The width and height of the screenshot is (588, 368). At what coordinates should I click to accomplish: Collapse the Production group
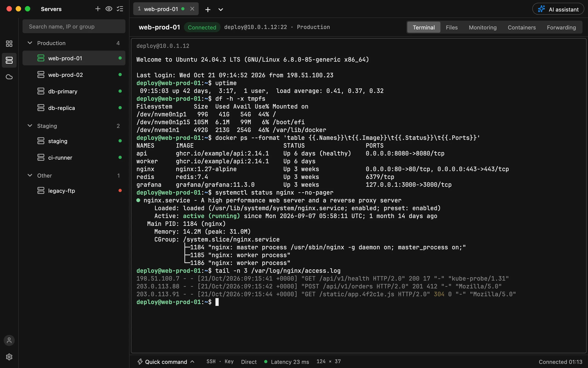[30, 43]
